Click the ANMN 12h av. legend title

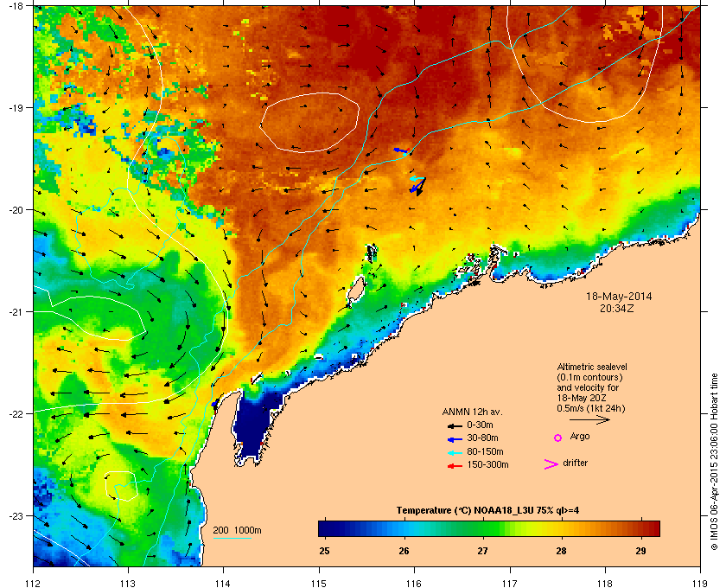(x=472, y=412)
